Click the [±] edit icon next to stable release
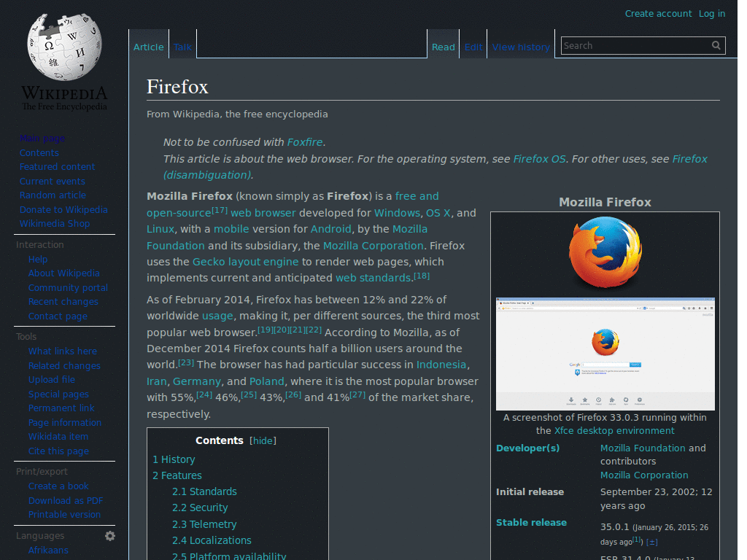Screen dimensions: 747x560 coord(651,542)
